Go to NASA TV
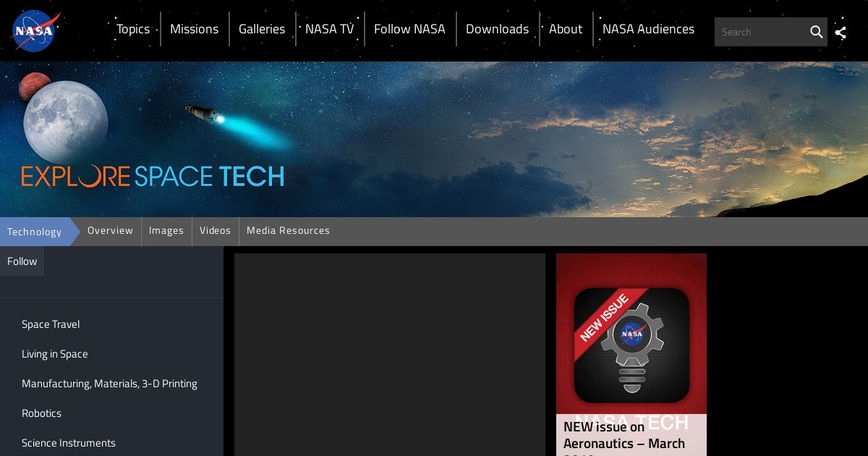The image size is (868, 456). pos(330,29)
